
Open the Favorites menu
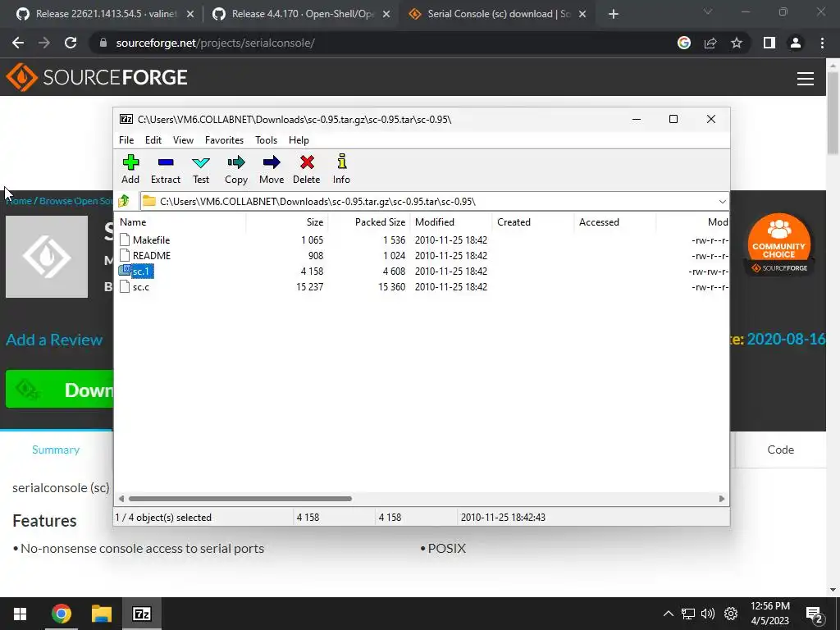tap(225, 139)
